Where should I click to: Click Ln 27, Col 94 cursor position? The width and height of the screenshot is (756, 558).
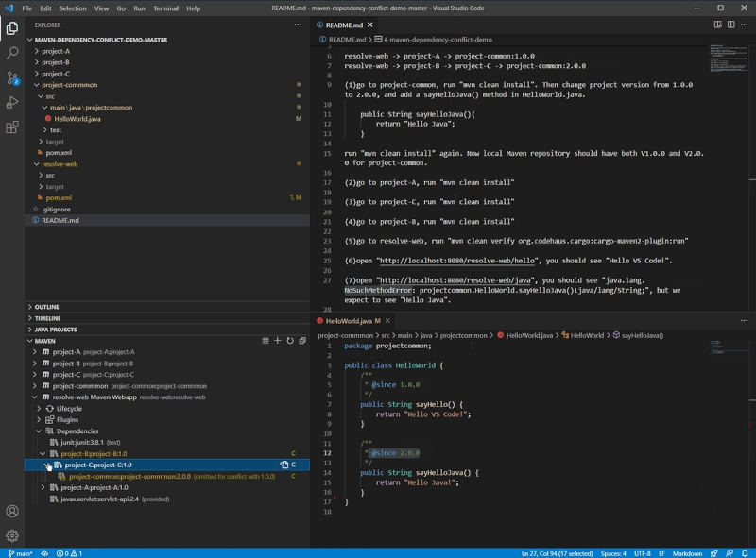(557, 553)
